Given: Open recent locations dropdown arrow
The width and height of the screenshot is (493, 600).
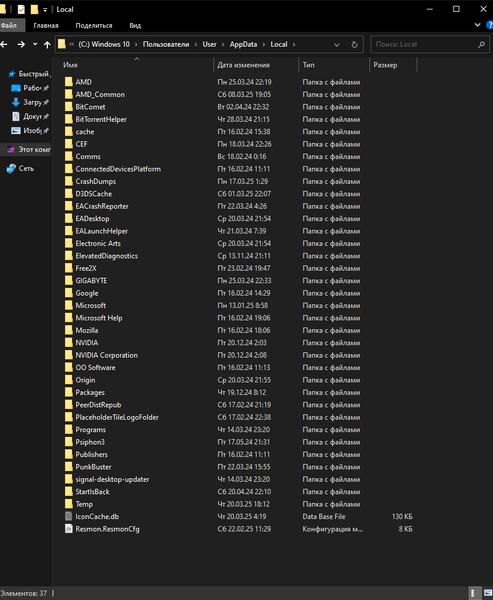Looking at the screenshot, I should click(35, 44).
